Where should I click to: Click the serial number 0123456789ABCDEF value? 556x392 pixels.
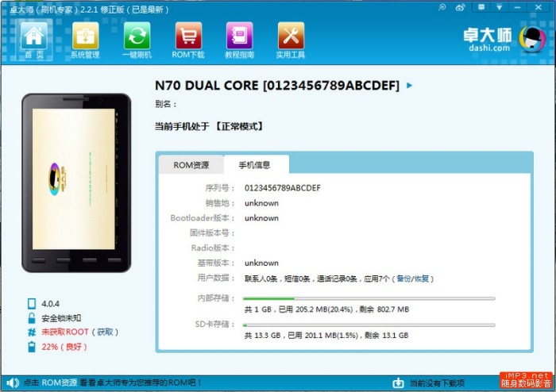[x=283, y=188]
